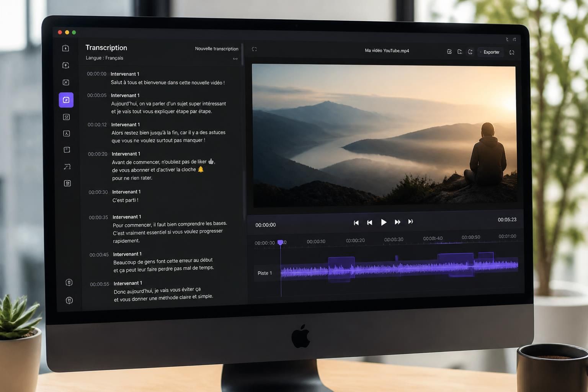Screen dimensions: 588x392
Task: Click the toolbar icon immediately left of Exporter
Action: coord(470,52)
